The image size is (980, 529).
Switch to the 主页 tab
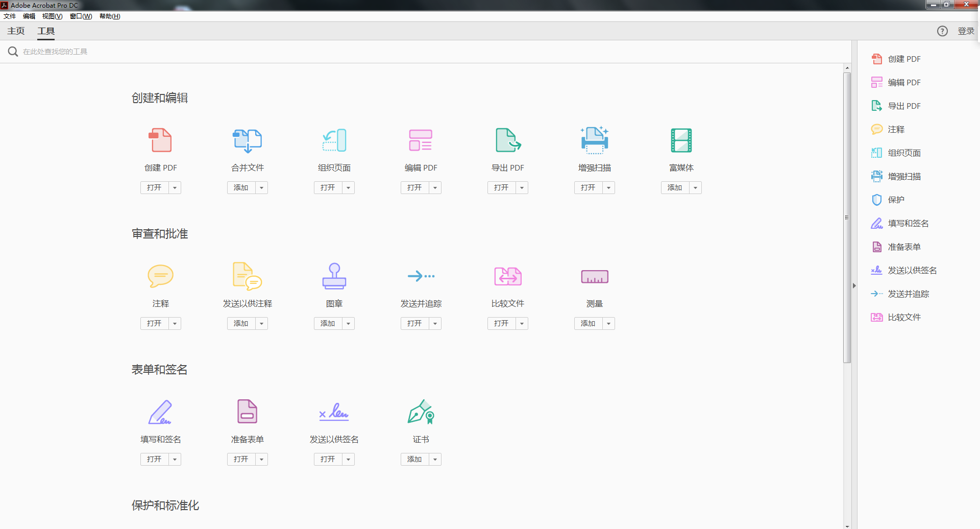[x=16, y=31]
